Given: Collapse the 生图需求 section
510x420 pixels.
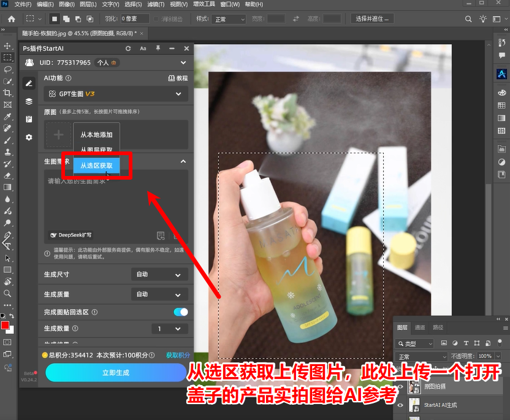Looking at the screenshot, I should pos(183,161).
